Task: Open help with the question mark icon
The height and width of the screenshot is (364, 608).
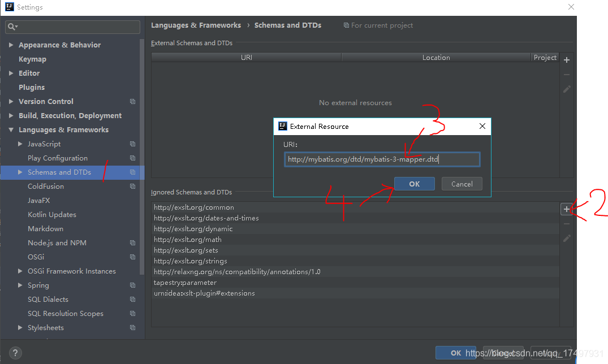Action: point(15,353)
